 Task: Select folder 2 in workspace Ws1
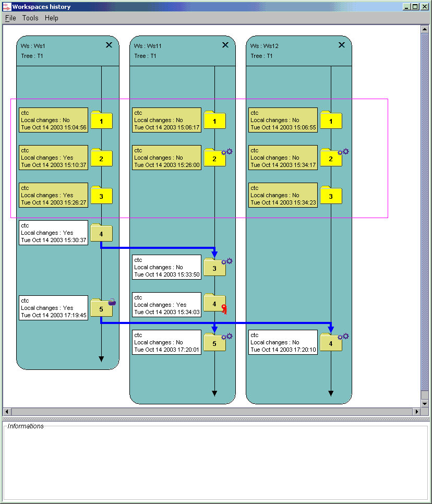tap(101, 158)
